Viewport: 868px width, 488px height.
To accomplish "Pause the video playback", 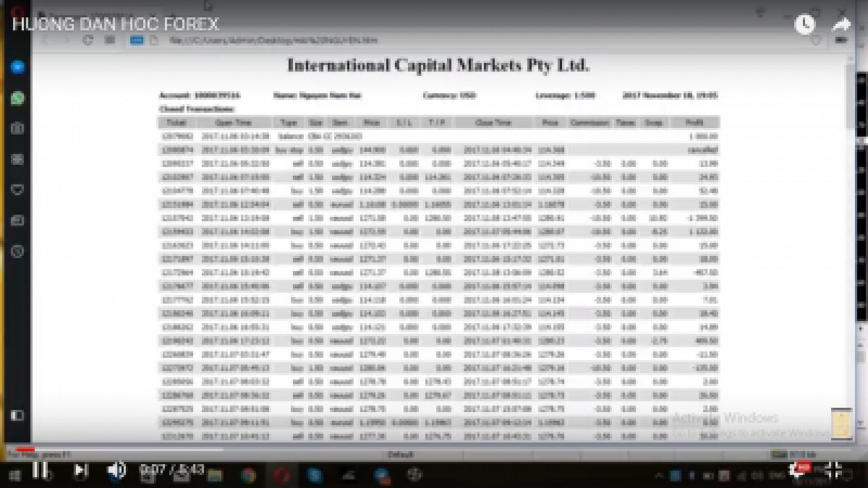I will (x=40, y=470).
